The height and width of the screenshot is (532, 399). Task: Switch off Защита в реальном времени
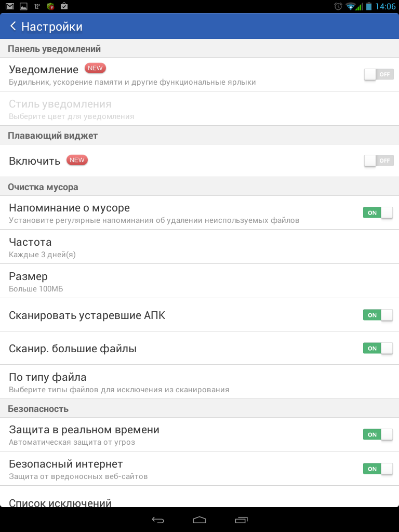coord(378,434)
